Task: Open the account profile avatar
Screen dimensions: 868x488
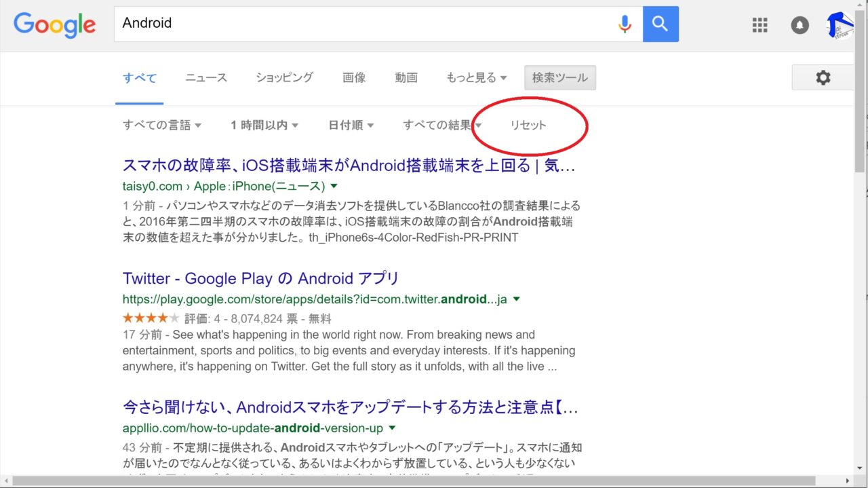Action: coord(840,25)
